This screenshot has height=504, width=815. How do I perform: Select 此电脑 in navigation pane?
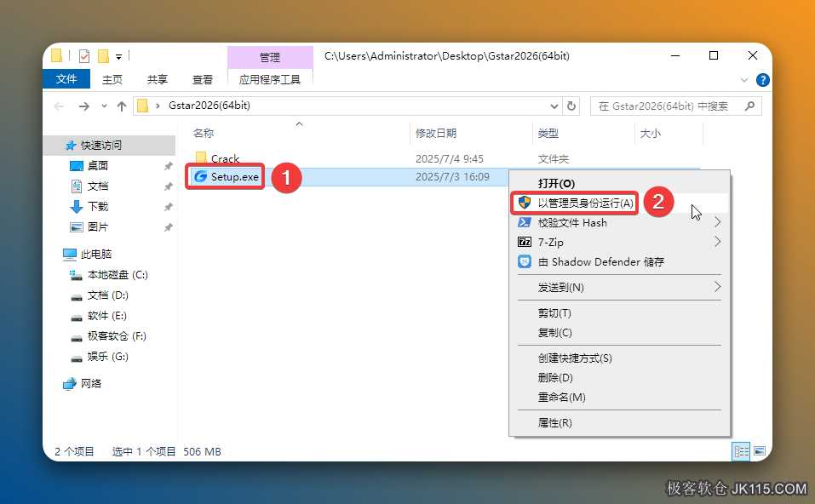coord(95,254)
